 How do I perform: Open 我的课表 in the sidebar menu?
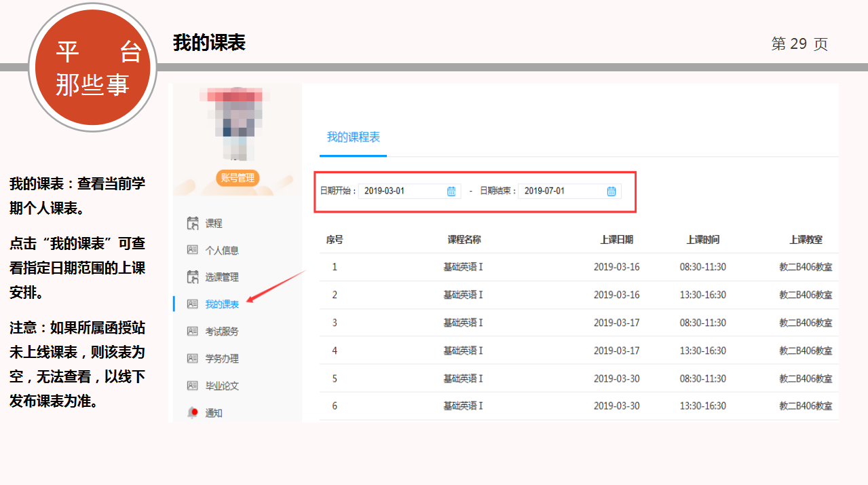point(222,304)
